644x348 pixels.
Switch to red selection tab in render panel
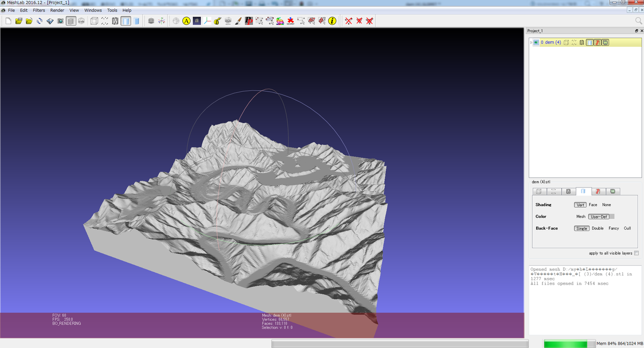click(598, 191)
